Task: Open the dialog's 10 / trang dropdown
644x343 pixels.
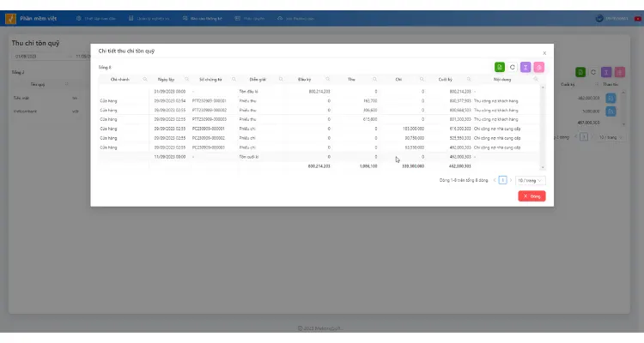Action: (531, 181)
